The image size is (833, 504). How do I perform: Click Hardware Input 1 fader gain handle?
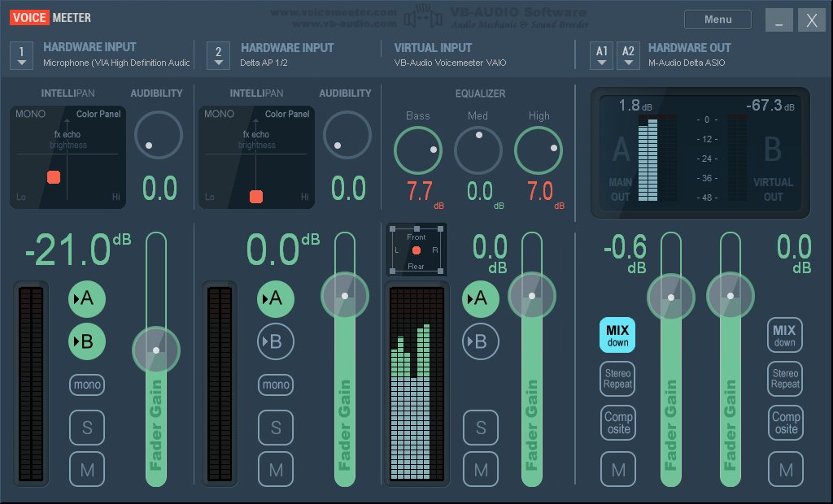coord(156,350)
